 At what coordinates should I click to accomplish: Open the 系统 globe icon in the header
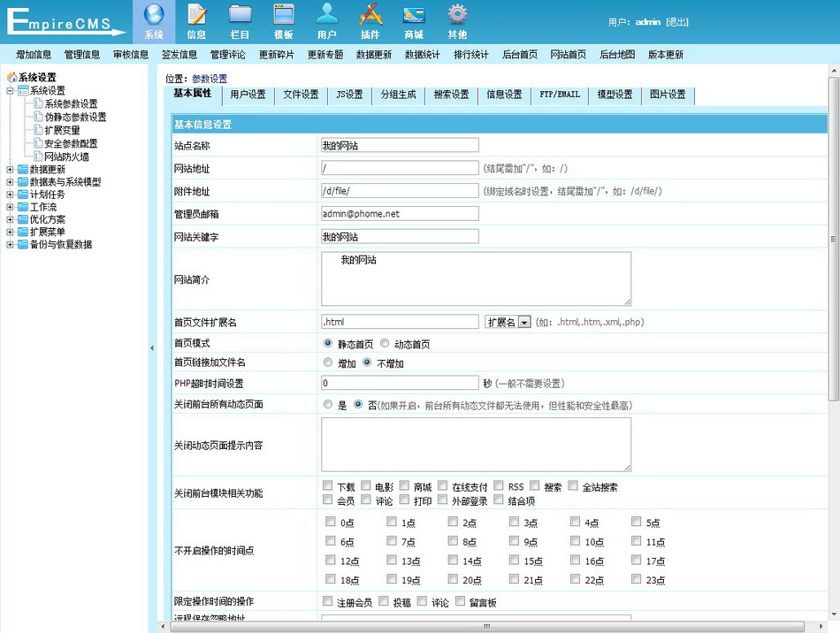click(154, 14)
